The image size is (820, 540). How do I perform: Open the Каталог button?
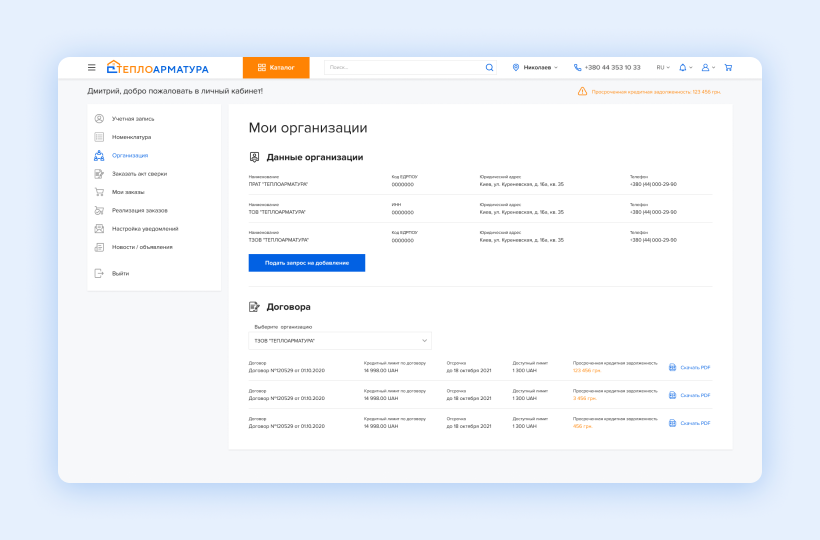click(x=276, y=68)
